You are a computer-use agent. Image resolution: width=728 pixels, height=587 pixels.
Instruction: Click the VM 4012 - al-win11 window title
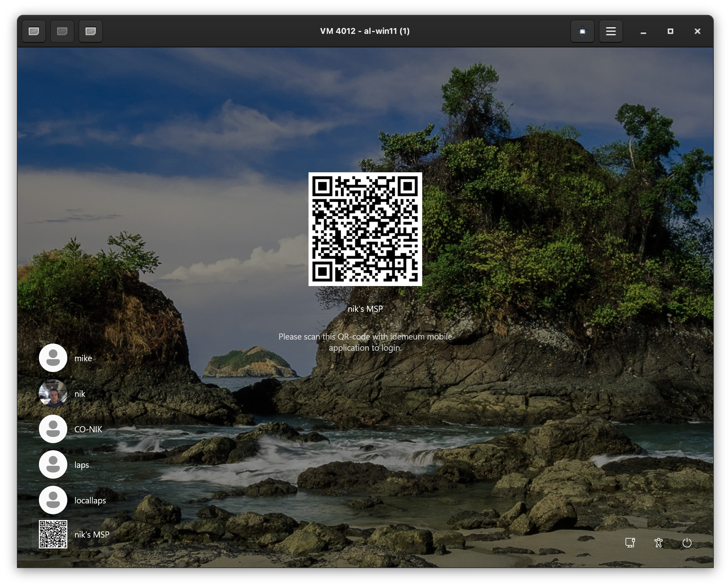point(365,31)
